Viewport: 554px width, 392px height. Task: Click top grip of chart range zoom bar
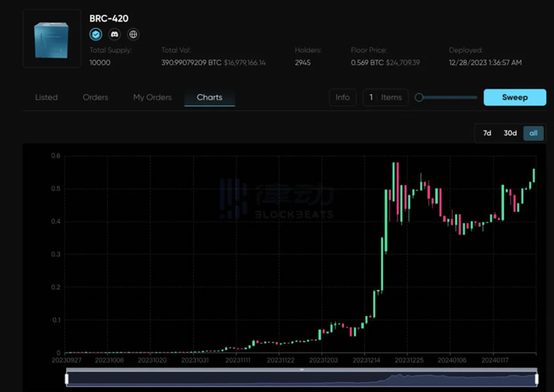click(302, 370)
